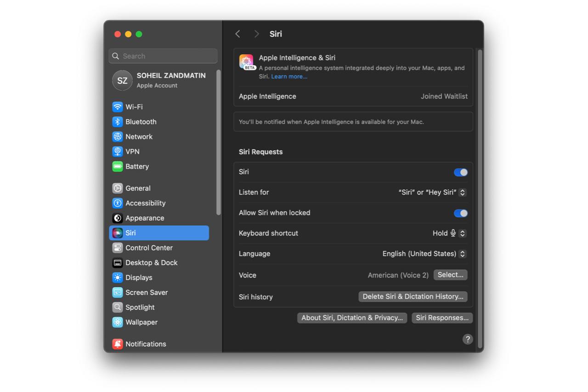Open help with the question mark button
This screenshot has width=588, height=392.
[468, 339]
